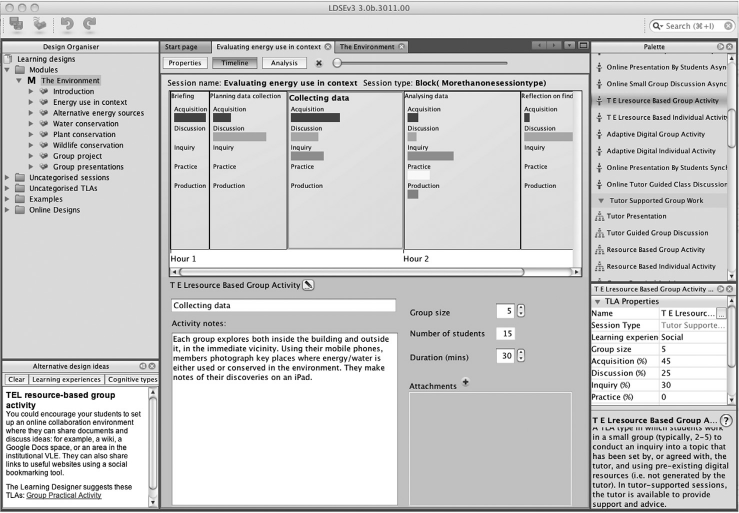This screenshot has height=513, width=739.
Task: Expand the Uncategorised sessions folder
Action: coord(8,177)
